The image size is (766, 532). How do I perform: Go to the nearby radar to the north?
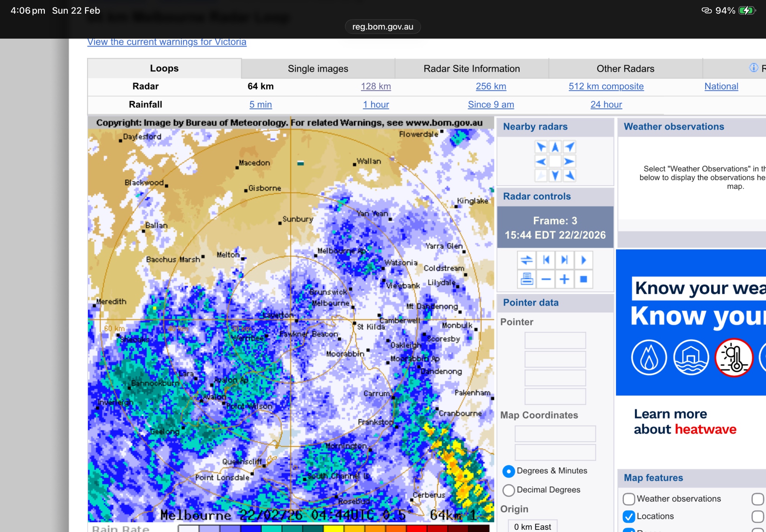click(x=555, y=147)
